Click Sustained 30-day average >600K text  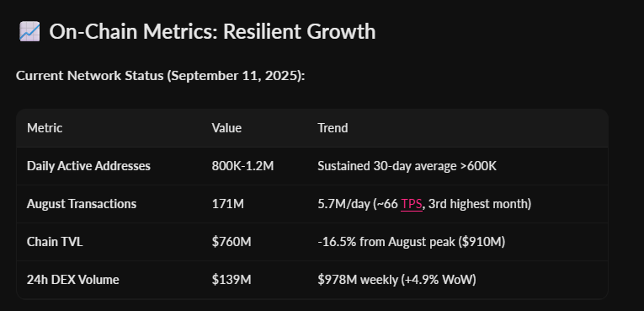[407, 166]
